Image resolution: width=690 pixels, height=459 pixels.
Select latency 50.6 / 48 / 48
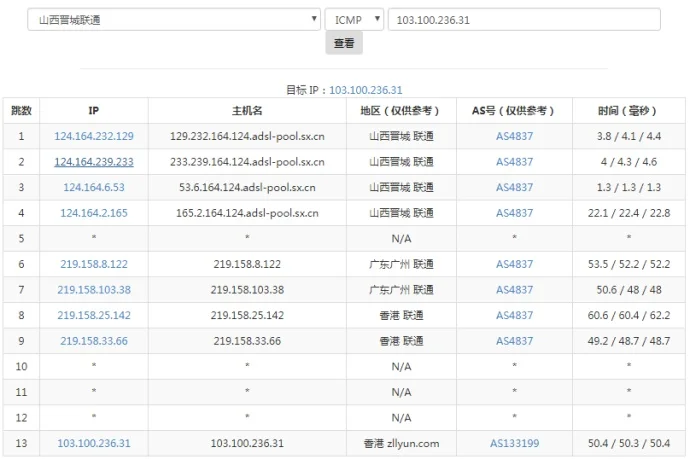point(629,290)
